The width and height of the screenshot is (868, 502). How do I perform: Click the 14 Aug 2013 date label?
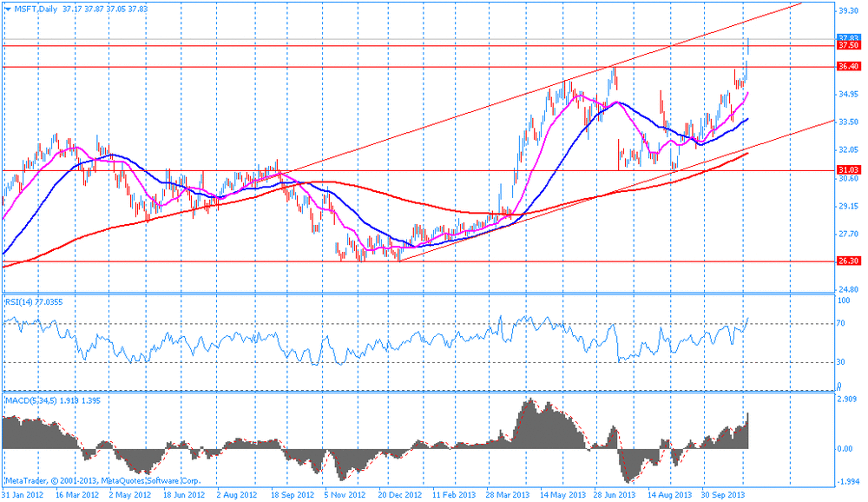tap(669, 495)
